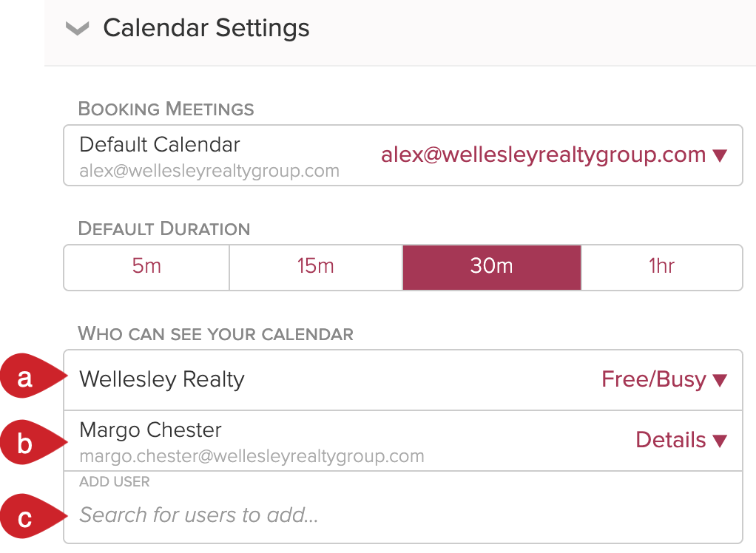Click the arrow next to Free/Busy
The height and width of the screenshot is (553, 756).
[x=720, y=380]
